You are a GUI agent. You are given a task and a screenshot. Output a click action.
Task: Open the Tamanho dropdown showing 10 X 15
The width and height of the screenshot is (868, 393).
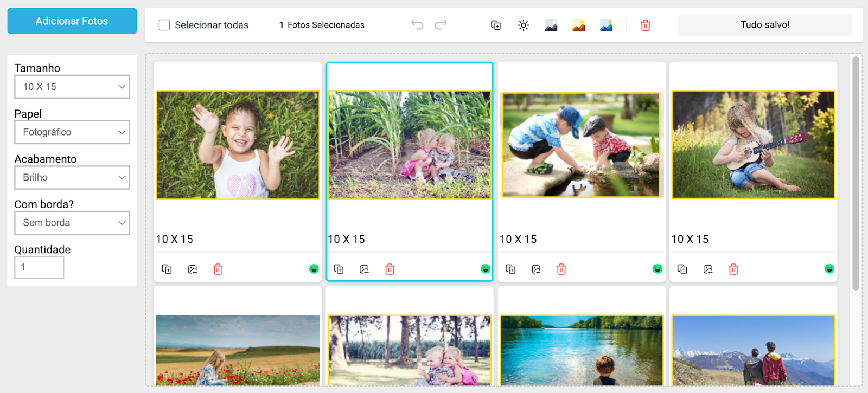click(x=72, y=87)
